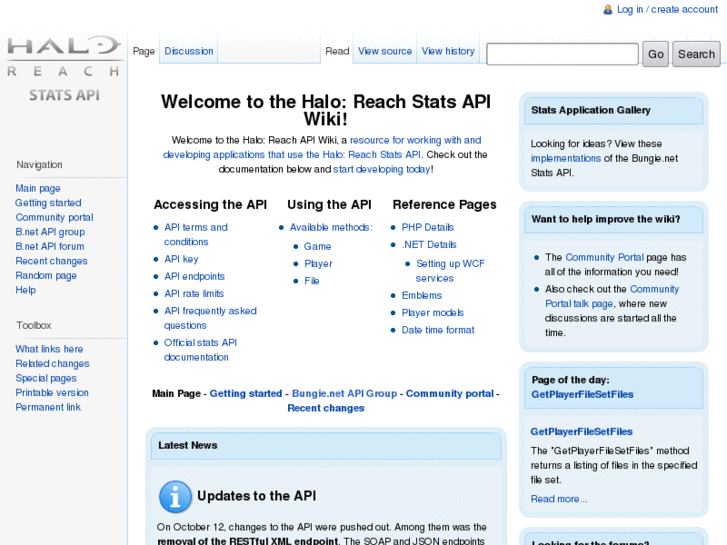Open B.net API forum sidebar link

click(50, 246)
